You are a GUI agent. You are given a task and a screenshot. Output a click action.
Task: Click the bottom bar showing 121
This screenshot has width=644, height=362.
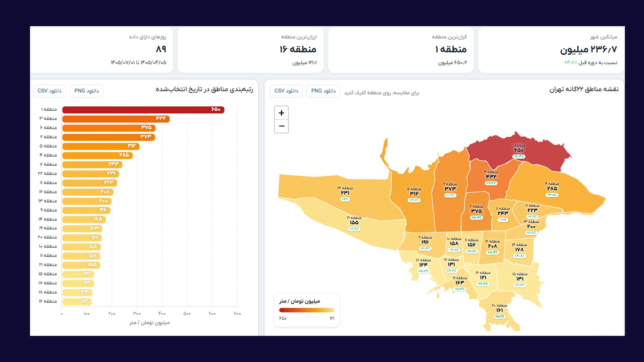77,301
